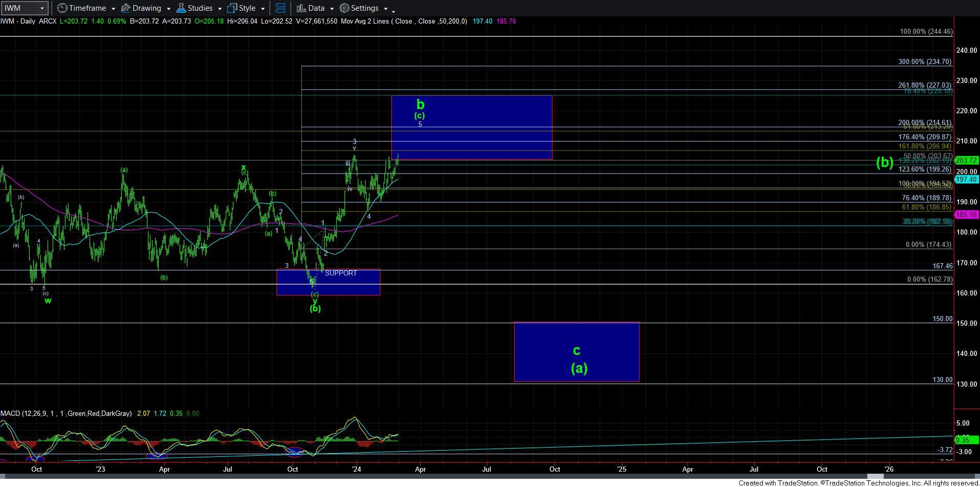Select the 0.00% (174.43) Fibonacci label
This screenshot has width=980, height=487.
[x=928, y=245]
